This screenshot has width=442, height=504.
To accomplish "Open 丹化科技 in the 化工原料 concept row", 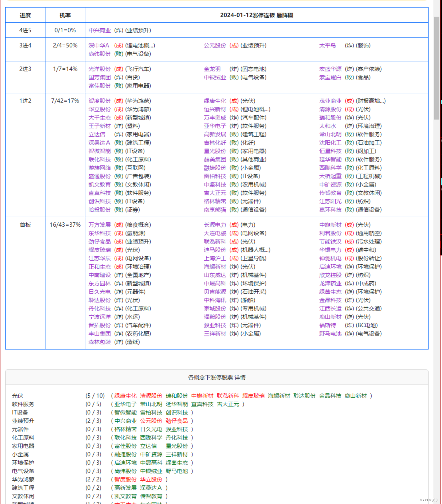I will pos(177,438).
